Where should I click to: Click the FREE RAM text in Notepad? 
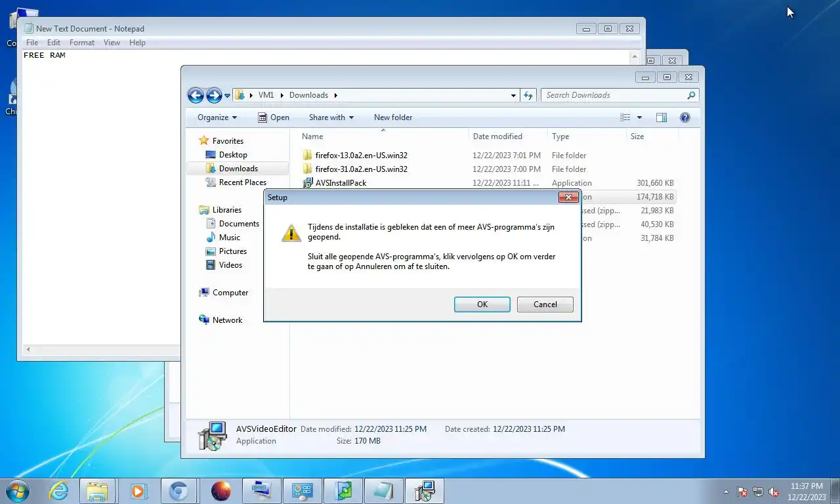tap(45, 55)
